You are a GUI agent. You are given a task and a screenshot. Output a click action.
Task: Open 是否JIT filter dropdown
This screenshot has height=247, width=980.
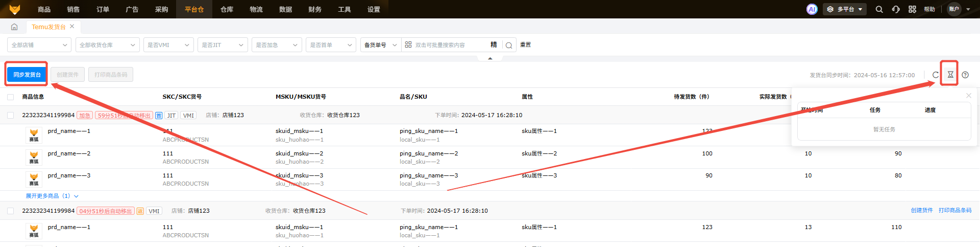pos(223,45)
